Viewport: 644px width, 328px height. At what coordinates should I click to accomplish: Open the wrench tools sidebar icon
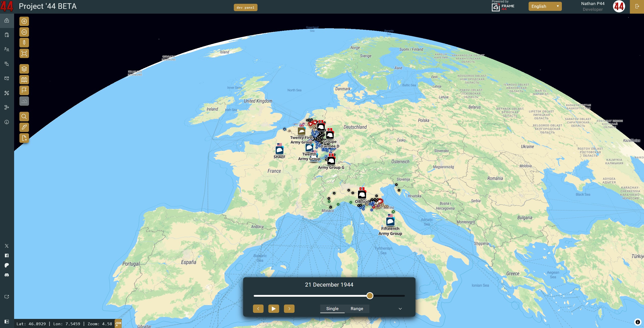coord(7,93)
